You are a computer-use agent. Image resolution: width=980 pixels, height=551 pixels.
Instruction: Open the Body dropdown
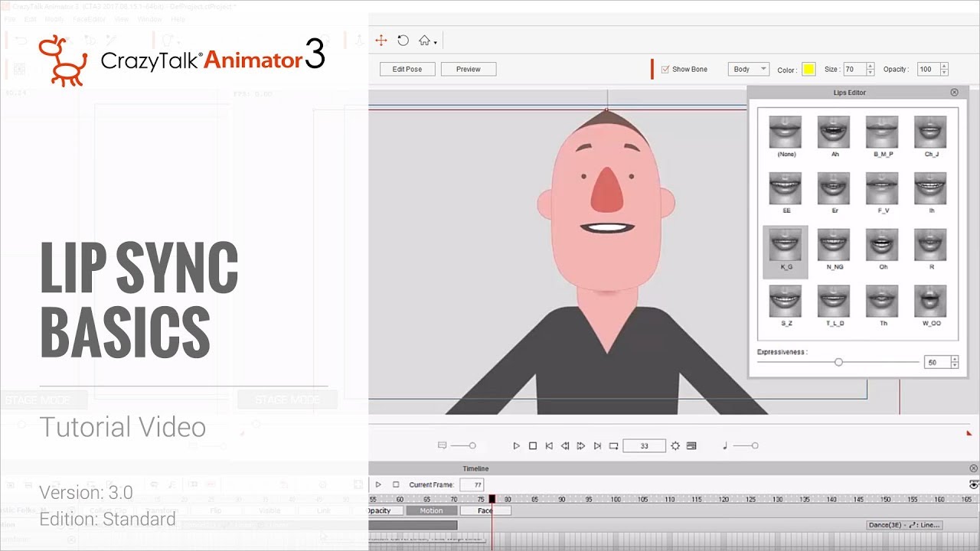[x=748, y=69]
